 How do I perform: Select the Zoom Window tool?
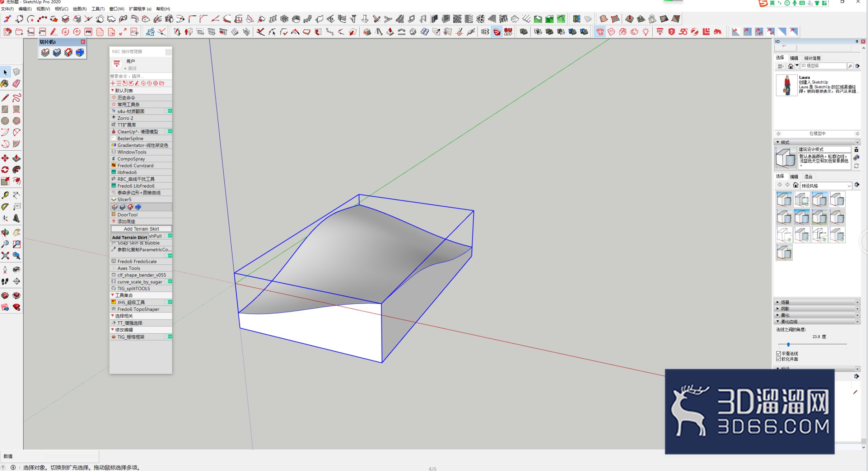tap(17, 244)
